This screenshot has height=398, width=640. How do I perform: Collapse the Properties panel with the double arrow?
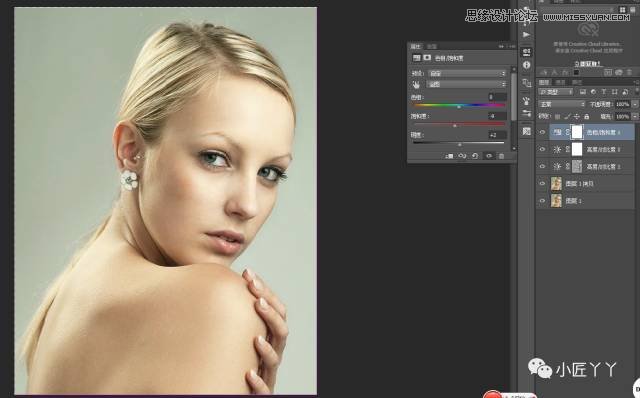[501, 47]
